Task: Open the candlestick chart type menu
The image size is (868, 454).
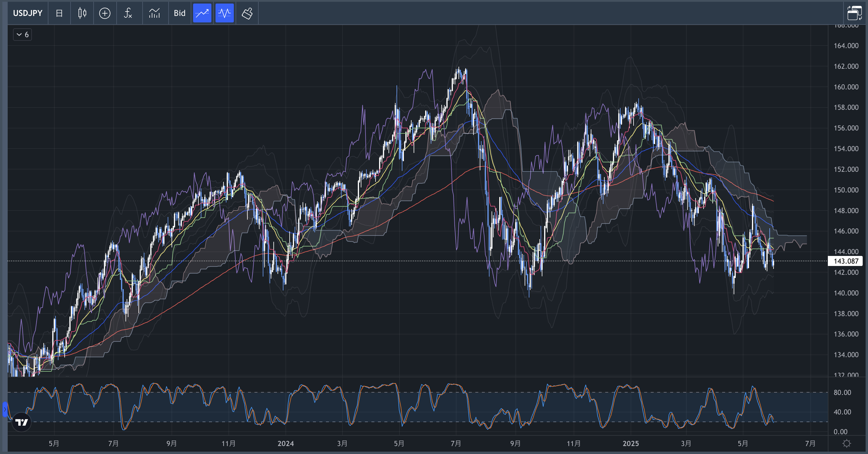Action: click(x=82, y=13)
